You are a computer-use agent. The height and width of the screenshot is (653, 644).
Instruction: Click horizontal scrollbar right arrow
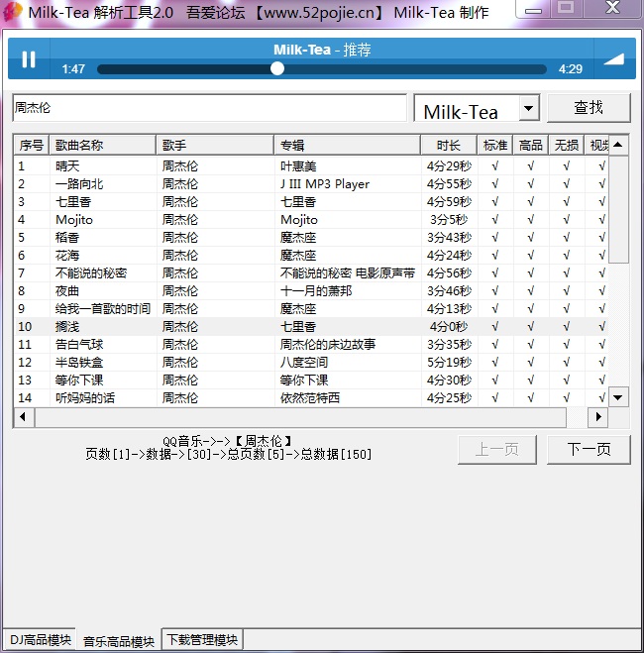(x=598, y=417)
